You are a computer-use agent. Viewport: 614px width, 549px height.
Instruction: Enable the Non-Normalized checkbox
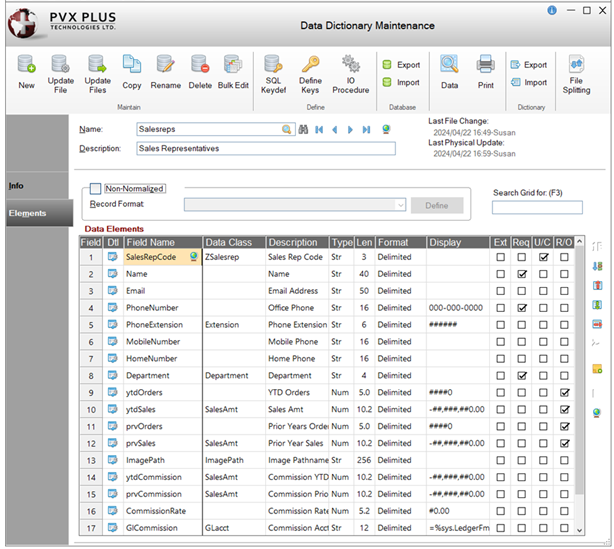coord(96,188)
